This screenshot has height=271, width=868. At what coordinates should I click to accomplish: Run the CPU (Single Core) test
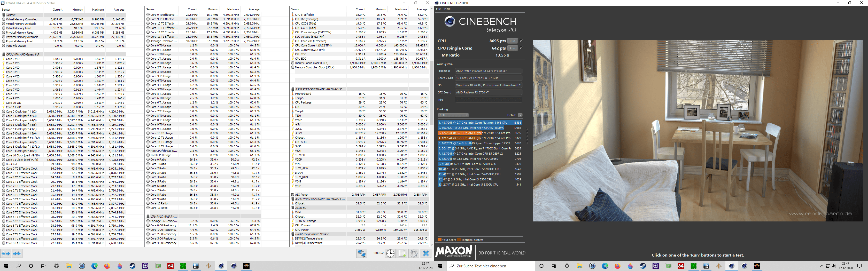(512, 48)
